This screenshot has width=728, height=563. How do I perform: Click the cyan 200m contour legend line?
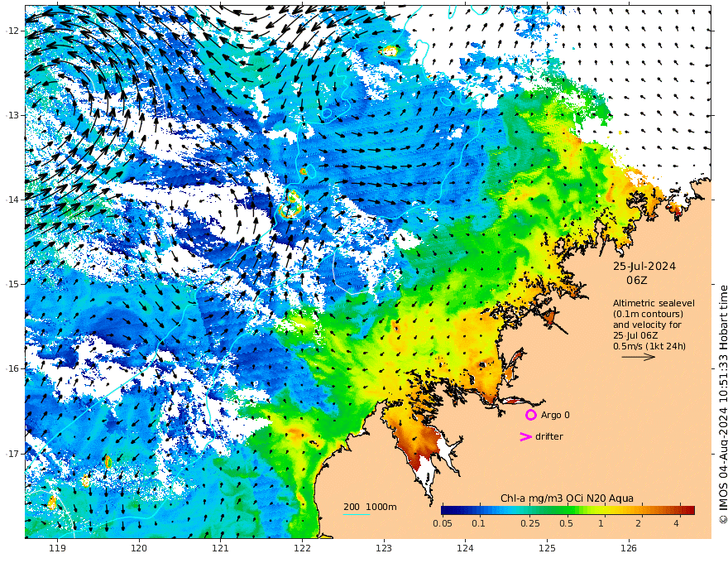tap(356, 514)
